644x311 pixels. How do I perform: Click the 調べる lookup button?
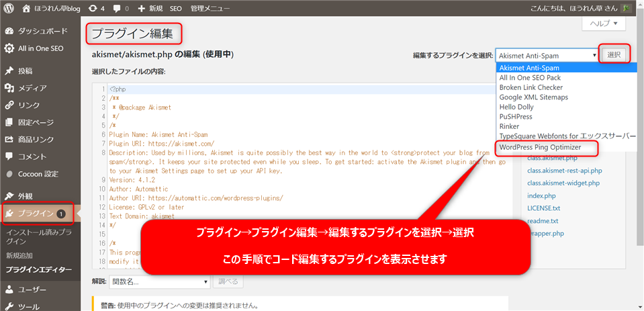(x=228, y=282)
